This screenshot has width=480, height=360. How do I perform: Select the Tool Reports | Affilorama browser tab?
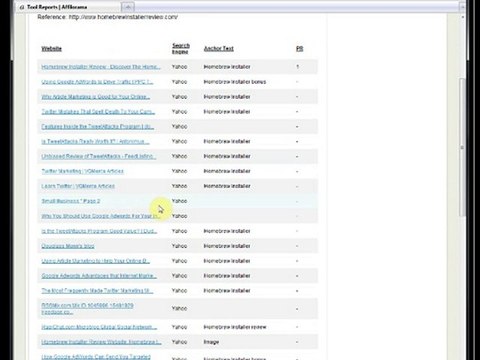[68, 7]
